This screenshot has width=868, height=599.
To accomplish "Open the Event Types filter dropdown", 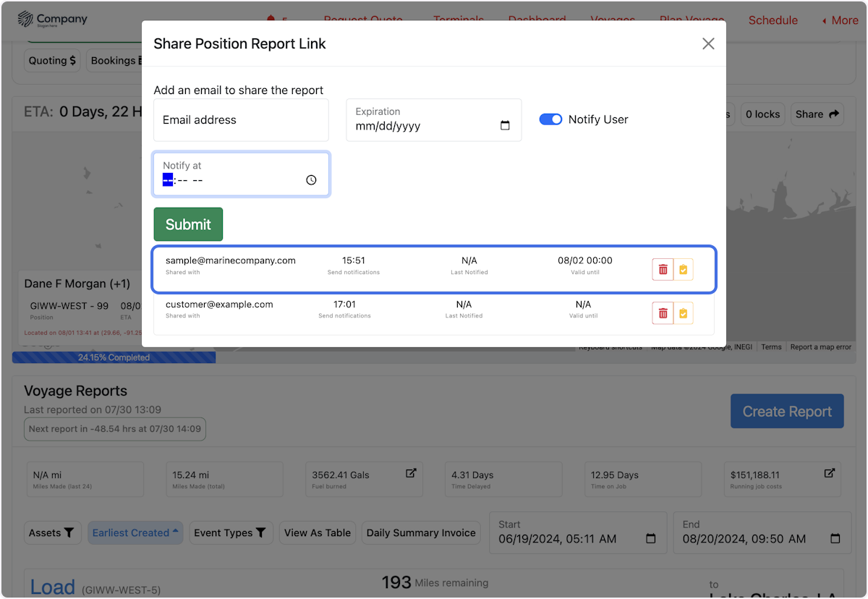I will [x=231, y=532].
